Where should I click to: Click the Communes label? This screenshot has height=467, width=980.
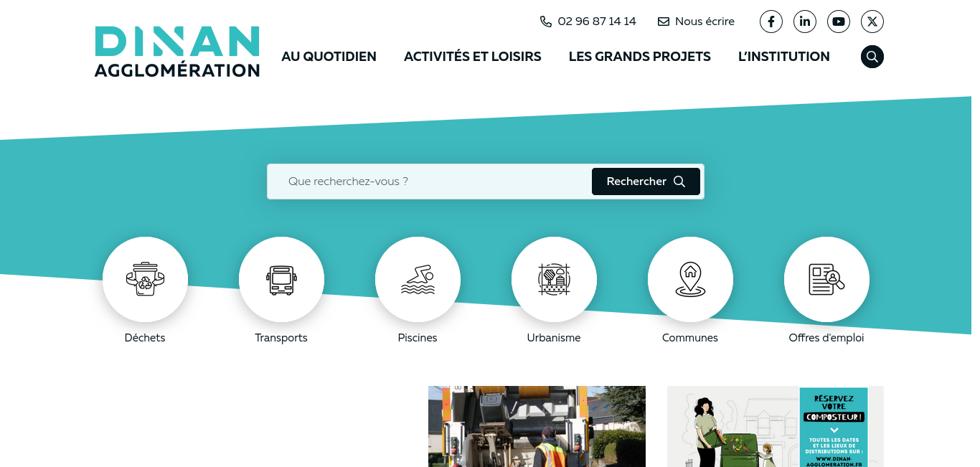(690, 338)
